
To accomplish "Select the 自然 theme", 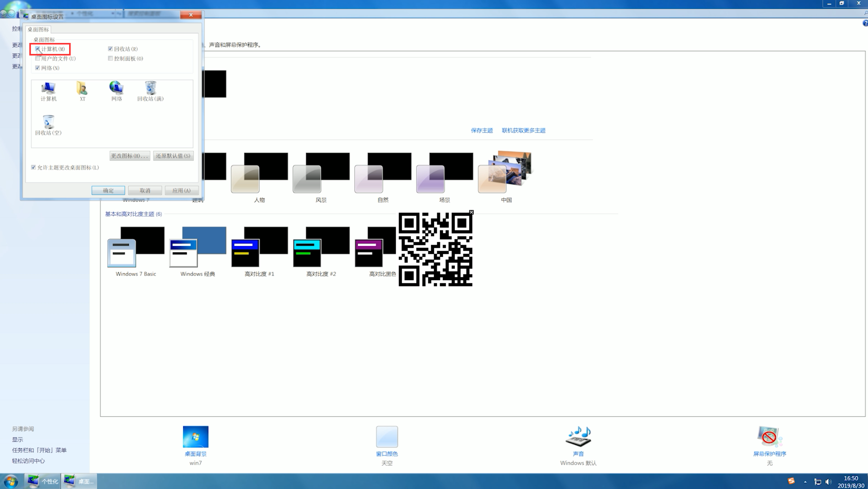I will (x=383, y=177).
